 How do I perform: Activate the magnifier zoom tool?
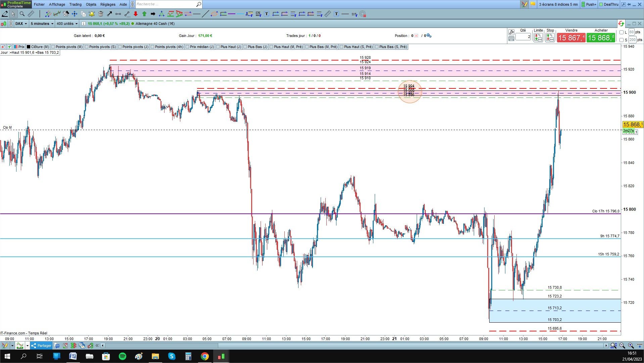22,14
